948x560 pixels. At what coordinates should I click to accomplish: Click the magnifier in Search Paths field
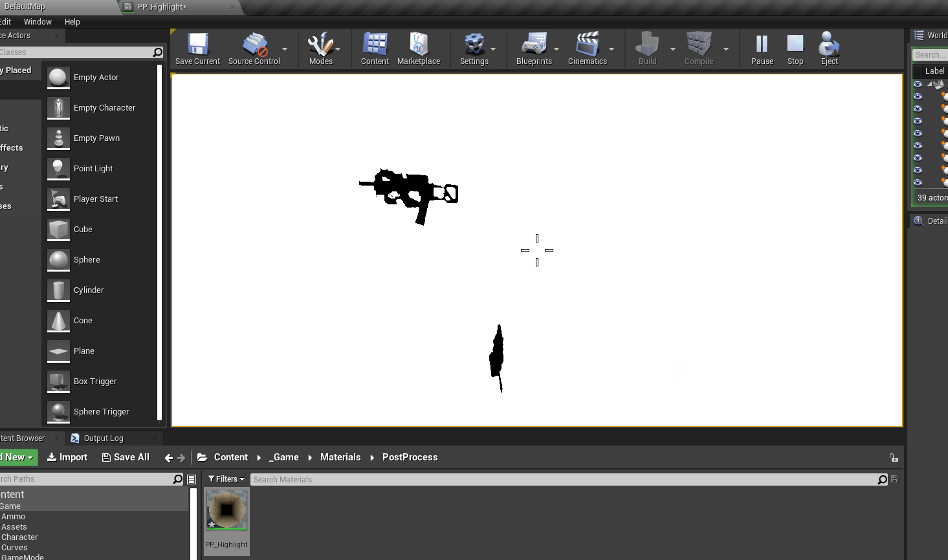tap(177, 479)
